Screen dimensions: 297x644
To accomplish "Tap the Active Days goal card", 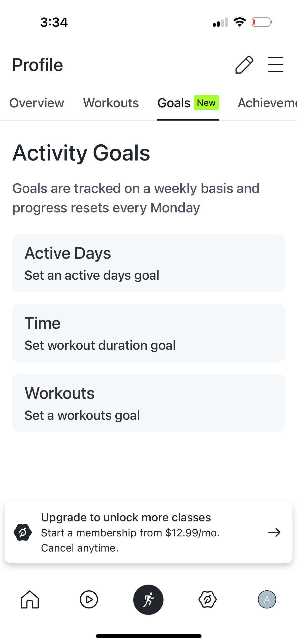I will pyautogui.click(x=148, y=263).
